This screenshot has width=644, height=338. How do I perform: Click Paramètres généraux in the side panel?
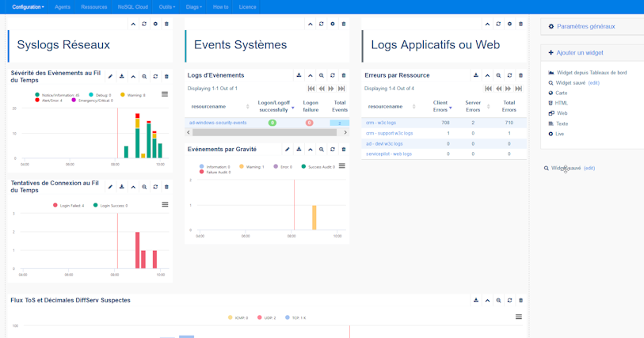(x=585, y=27)
